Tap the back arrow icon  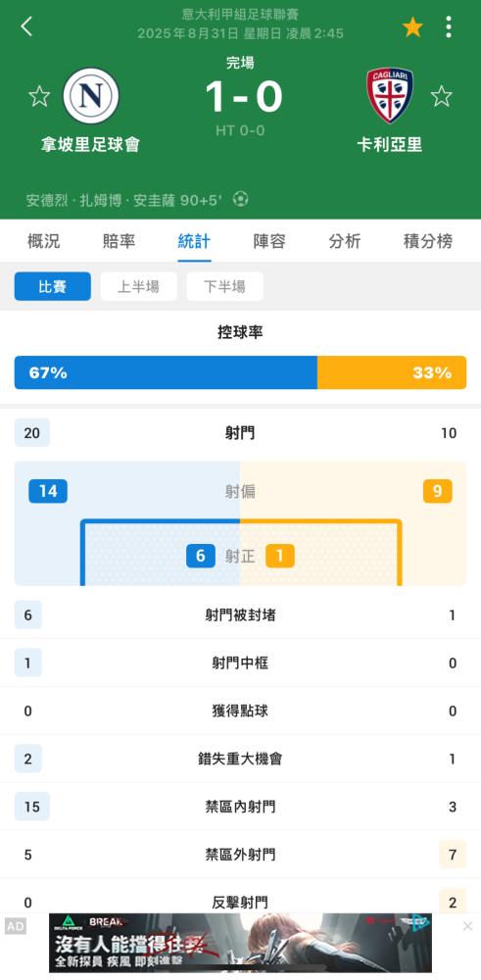[x=26, y=26]
